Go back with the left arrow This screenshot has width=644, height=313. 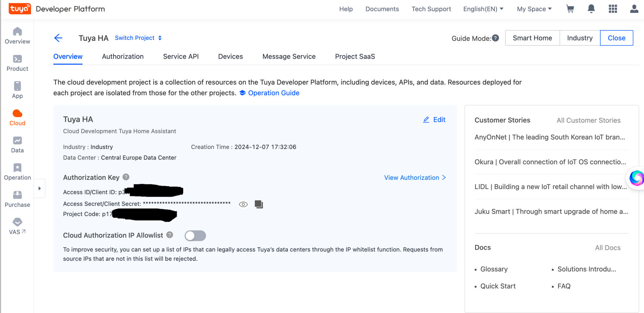[58, 38]
